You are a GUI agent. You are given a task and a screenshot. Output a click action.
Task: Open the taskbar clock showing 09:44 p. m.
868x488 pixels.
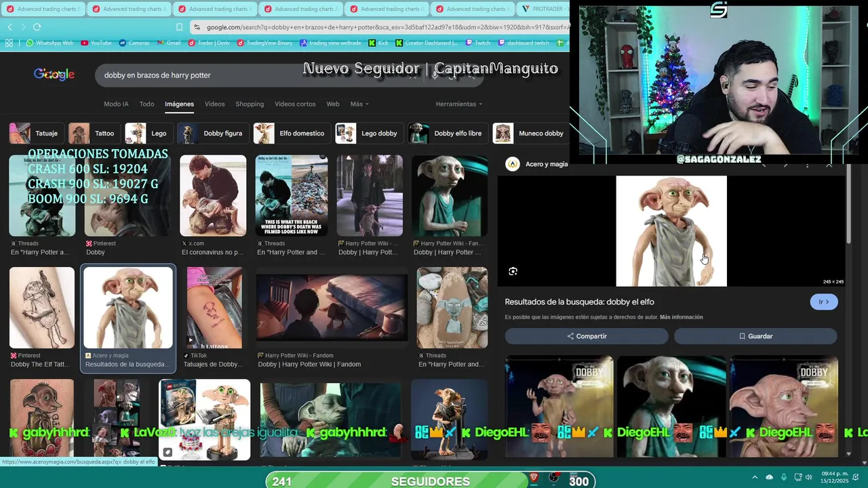[x=835, y=477]
